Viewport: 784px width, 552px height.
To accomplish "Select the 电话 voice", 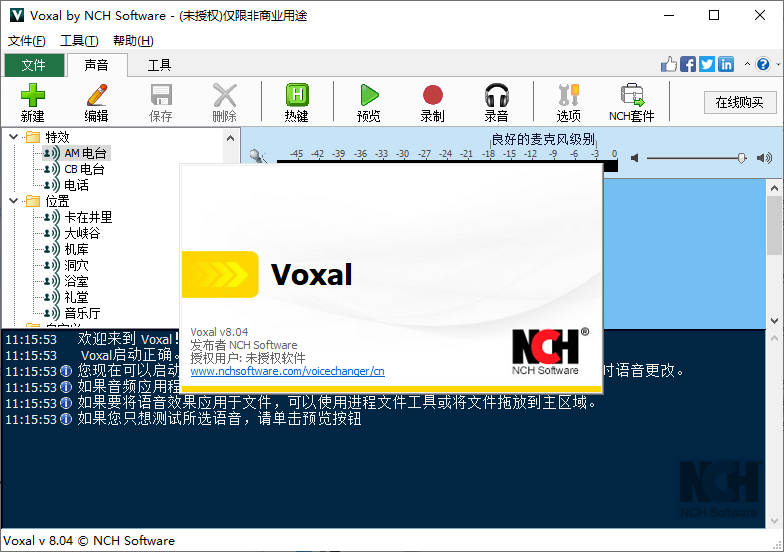I will coord(76,184).
